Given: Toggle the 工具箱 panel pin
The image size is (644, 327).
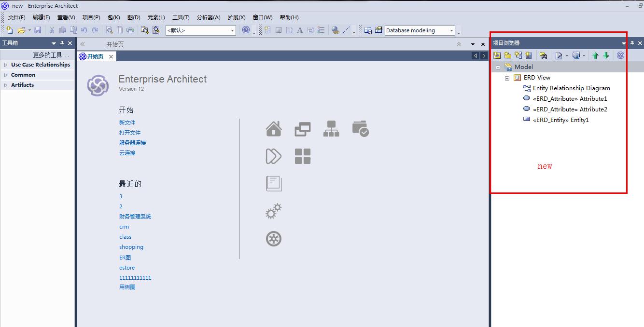Looking at the screenshot, I should (x=62, y=43).
